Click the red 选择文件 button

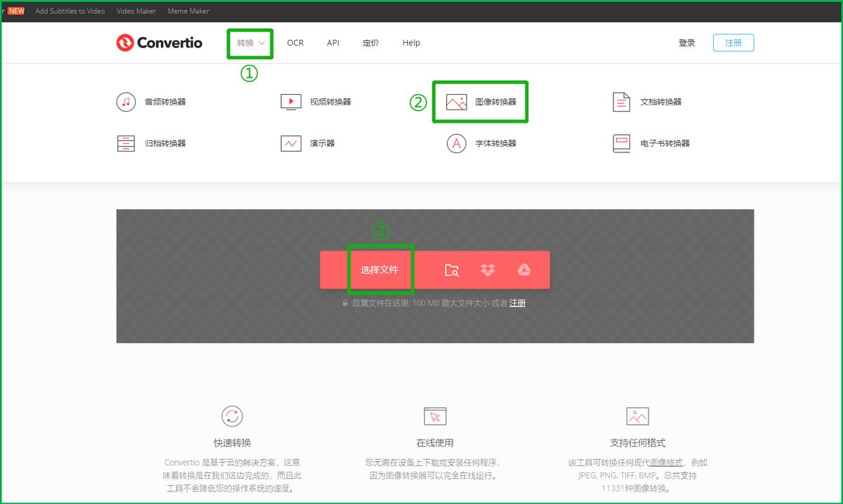[380, 270]
